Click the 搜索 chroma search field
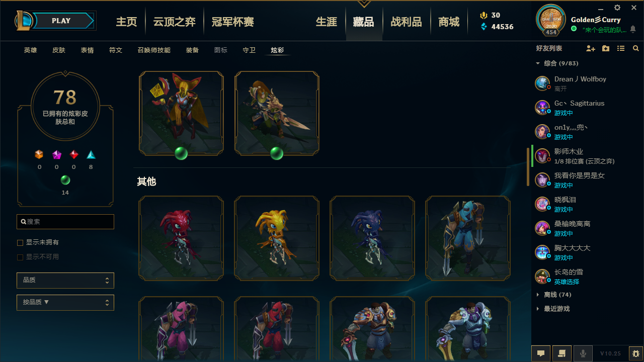Screen dimensions: 644x362 65,222
